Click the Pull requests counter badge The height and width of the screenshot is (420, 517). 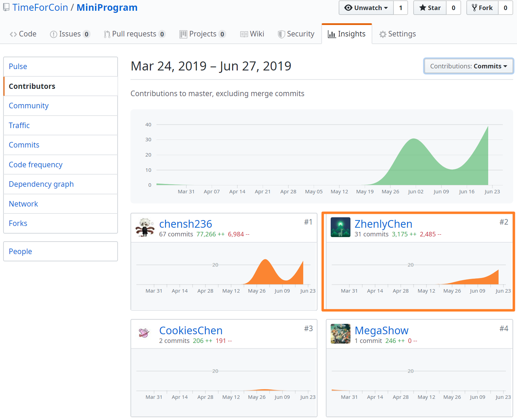162,34
